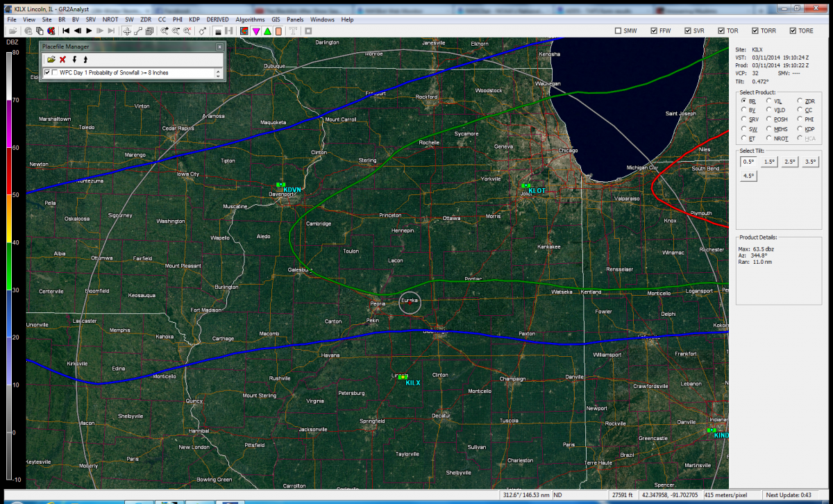
Task: Toggle green upward triangle marker icon
Action: point(267,31)
